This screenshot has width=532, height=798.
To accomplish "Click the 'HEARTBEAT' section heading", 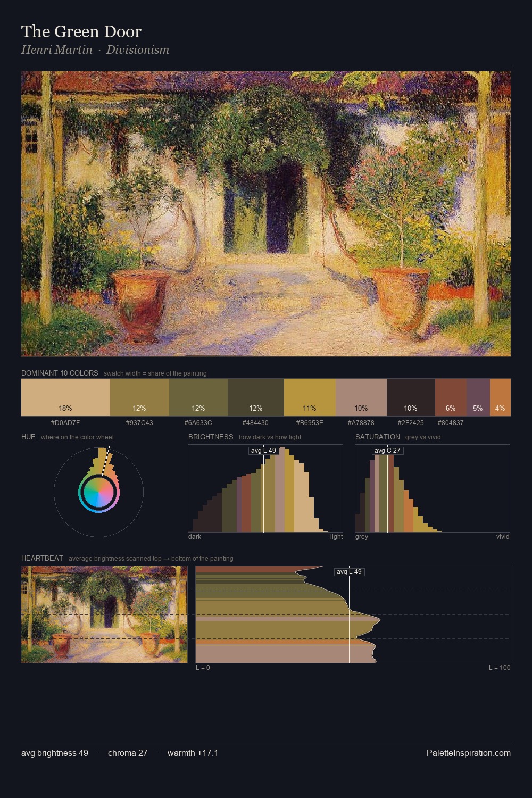I will 42,558.
